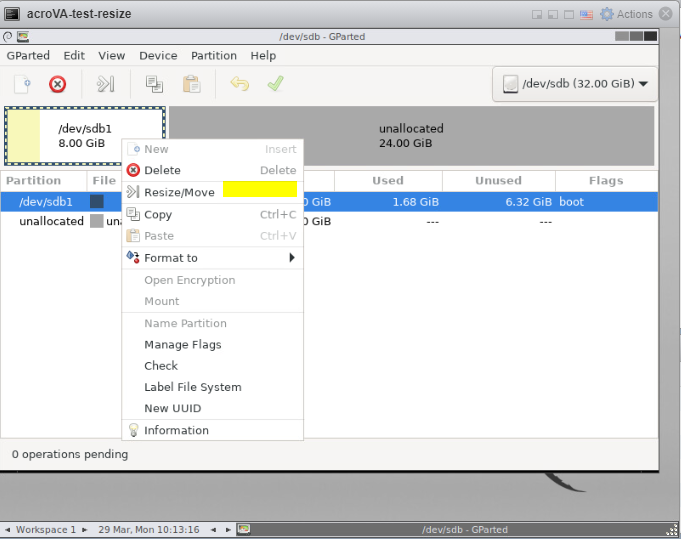The height and width of the screenshot is (539, 681).
Task: Select the /dev/sdb1 row in partition list
Action: coord(329,202)
